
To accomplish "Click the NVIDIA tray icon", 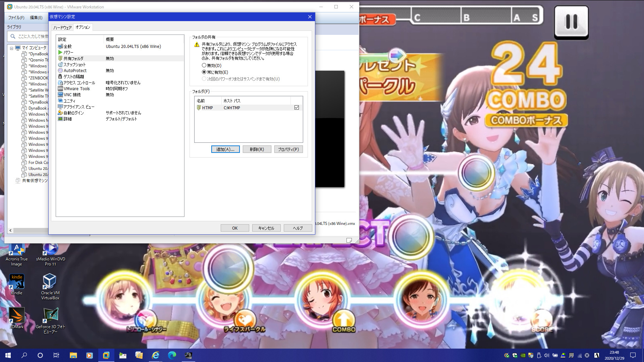I will (523, 355).
